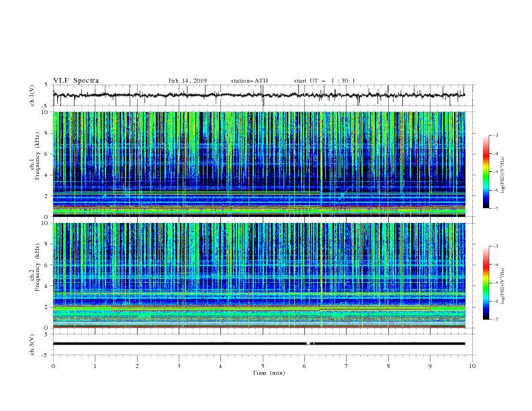Click the "VLF Spectra" plot title
Viewport: 532px width, 411px height.
pyautogui.click(x=76, y=81)
